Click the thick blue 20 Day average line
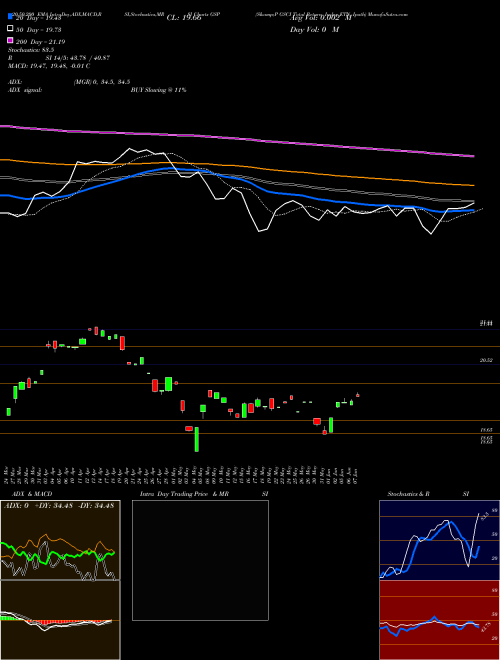The width and height of the screenshot is (500, 660). (237, 180)
